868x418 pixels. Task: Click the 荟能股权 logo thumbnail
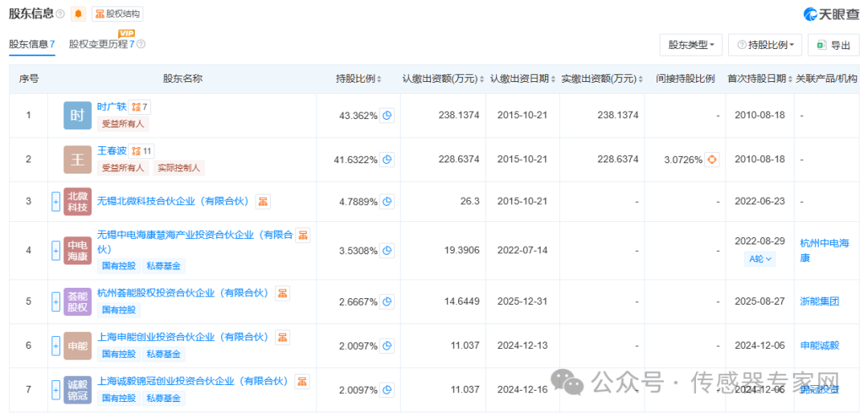coord(77,301)
